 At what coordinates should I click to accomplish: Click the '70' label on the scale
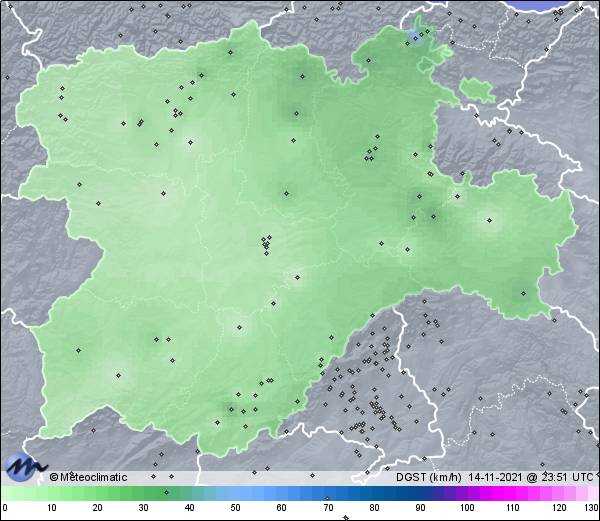click(328, 508)
